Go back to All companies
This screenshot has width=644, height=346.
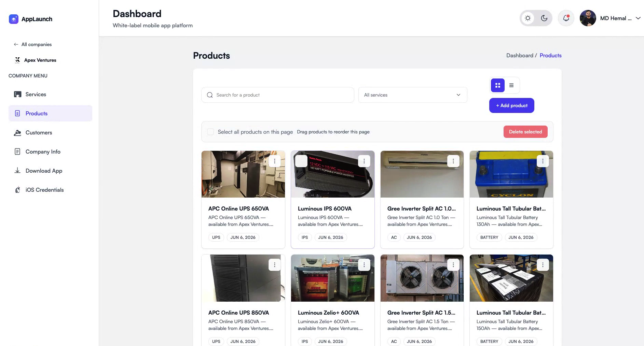pyautogui.click(x=33, y=44)
